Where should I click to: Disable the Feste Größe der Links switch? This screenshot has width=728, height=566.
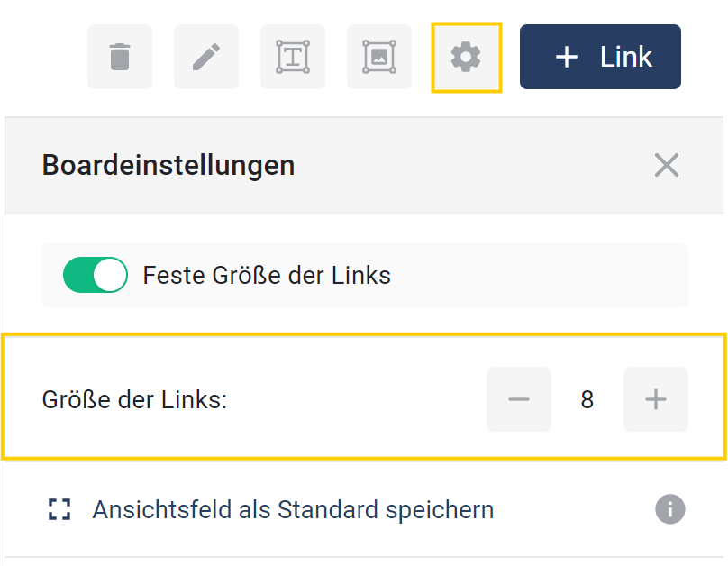coord(96,275)
